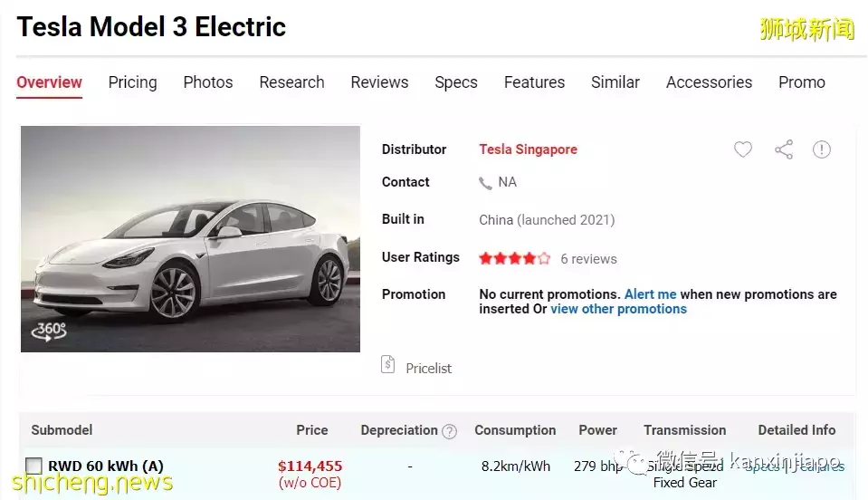The width and height of the screenshot is (868, 500).
Task: Open the 360° view icon
Action: [x=49, y=331]
